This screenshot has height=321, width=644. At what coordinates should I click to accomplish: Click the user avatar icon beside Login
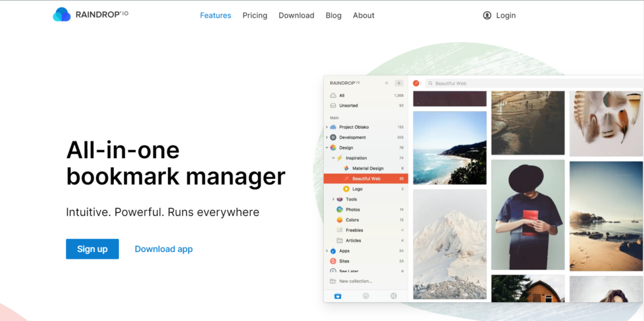pyautogui.click(x=487, y=16)
